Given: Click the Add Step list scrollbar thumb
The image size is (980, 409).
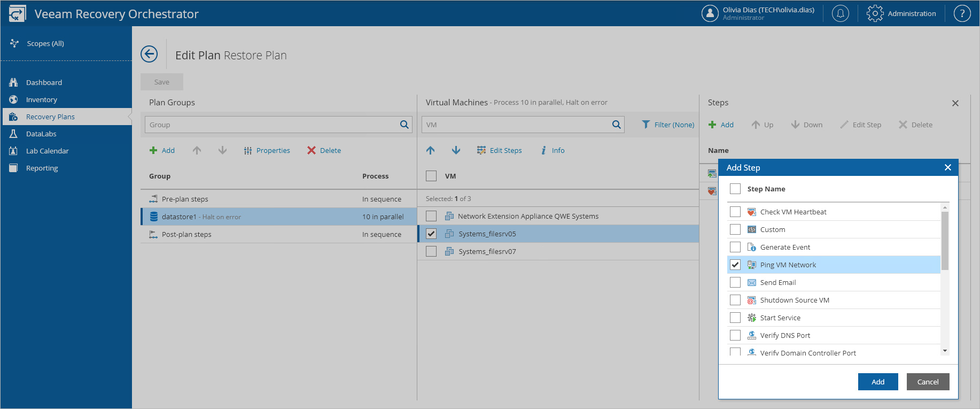Looking at the screenshot, I should click(x=945, y=241).
